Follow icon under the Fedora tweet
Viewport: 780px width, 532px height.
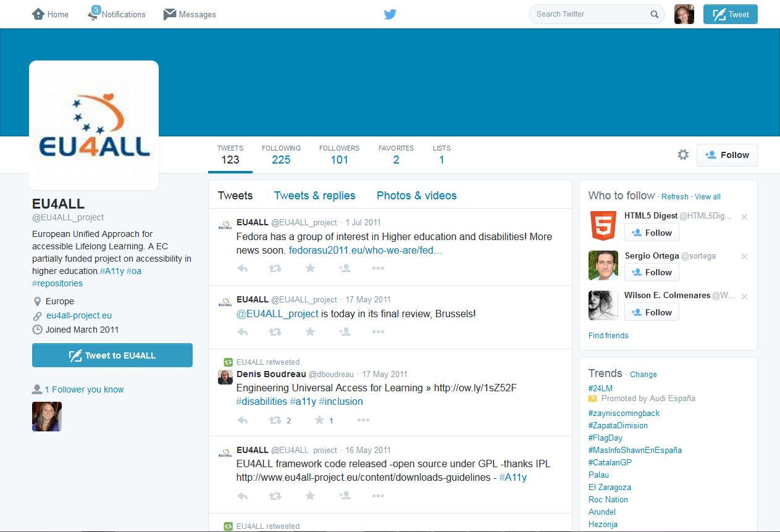pyautogui.click(x=345, y=268)
